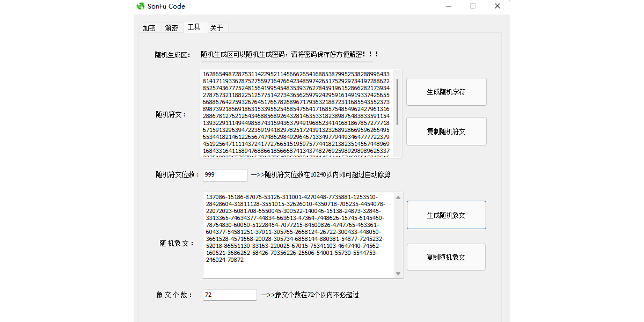
Task: Click the down arrow of 随机象文 scrollbar
Action: [x=398, y=274]
